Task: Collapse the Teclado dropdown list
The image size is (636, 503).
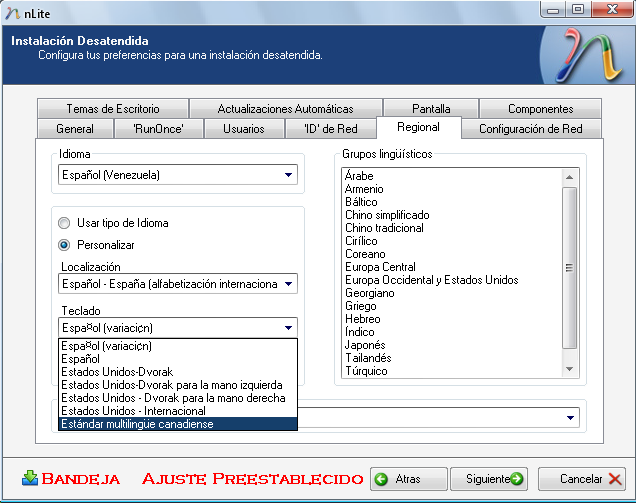Action: pos(288,327)
